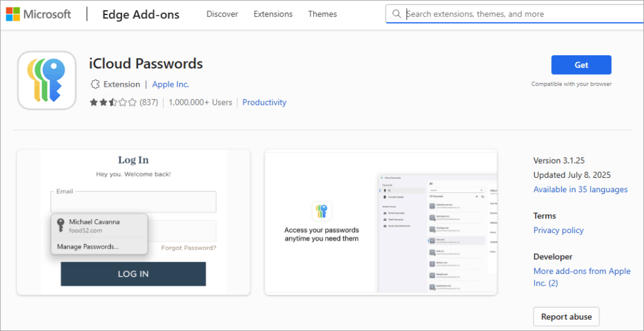Click the iCloud Passwords title
This screenshot has width=644, height=331.
[x=146, y=63]
